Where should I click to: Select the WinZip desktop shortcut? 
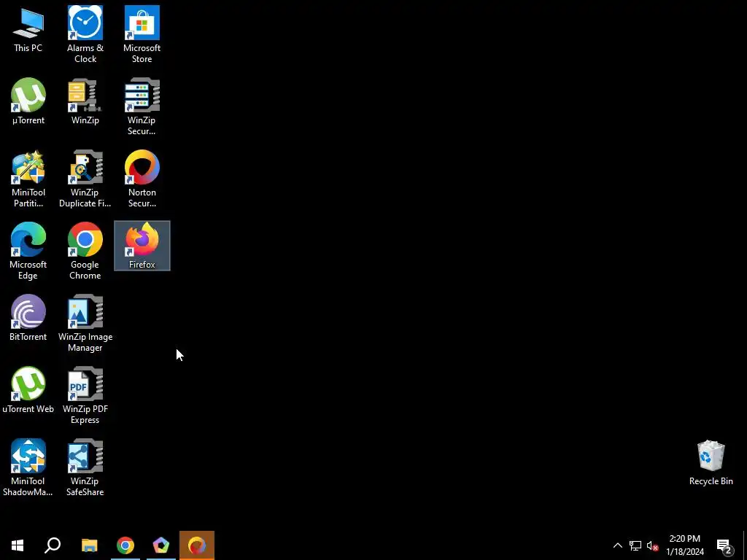[85, 101]
